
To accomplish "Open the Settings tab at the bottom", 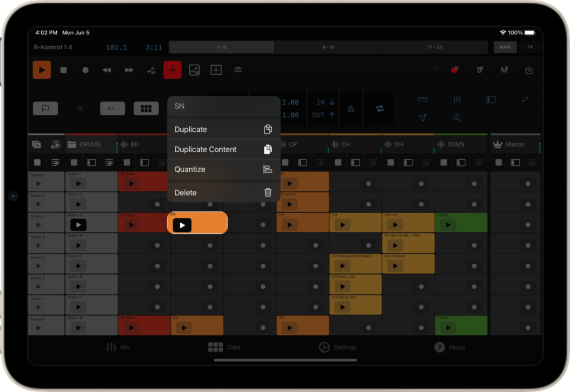I will [x=337, y=347].
